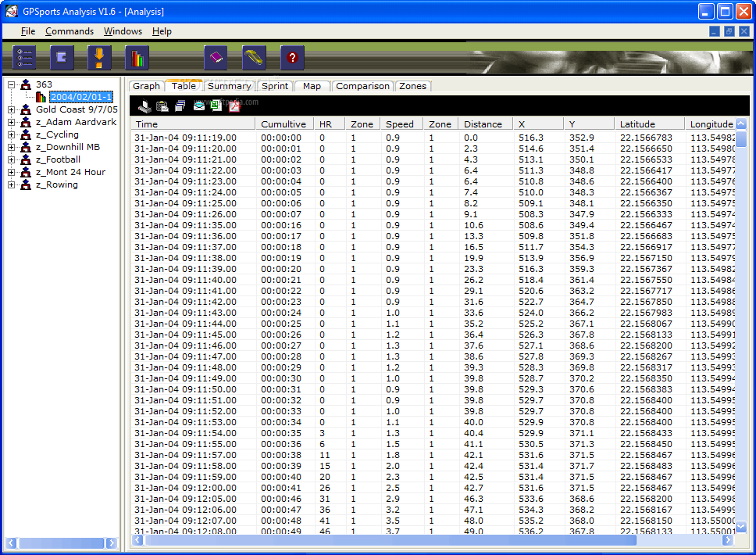This screenshot has height=555, width=756.
Task: Click the inner MDI restore window button
Action: [x=729, y=31]
